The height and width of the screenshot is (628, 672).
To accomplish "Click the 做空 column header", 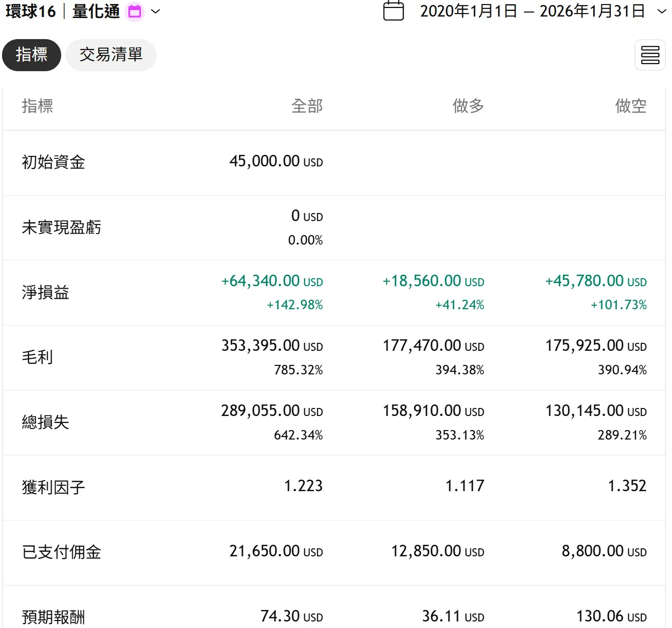I will (x=630, y=106).
